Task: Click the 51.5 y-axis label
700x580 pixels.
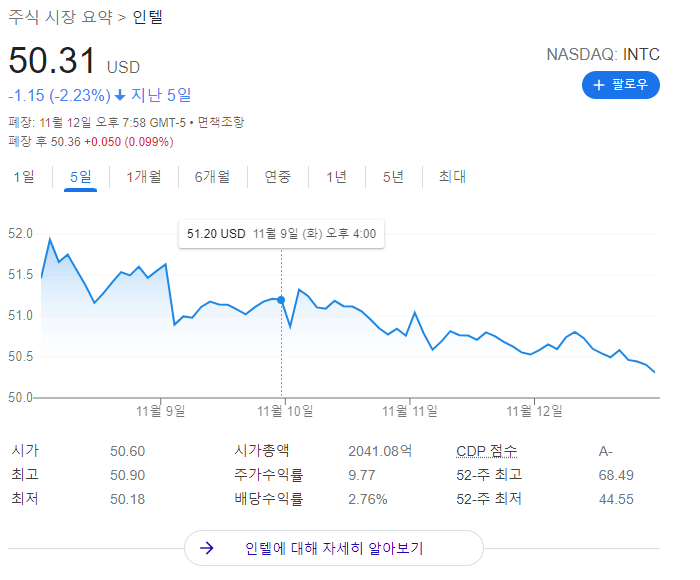Action: point(21,275)
